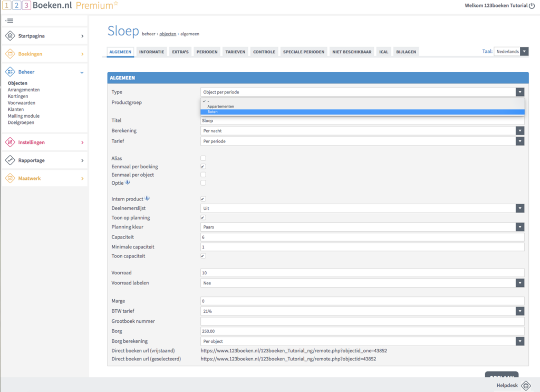Open Doelgroepen in the Beheer submenu
Viewport: 540px width, 392px height.
coord(21,122)
